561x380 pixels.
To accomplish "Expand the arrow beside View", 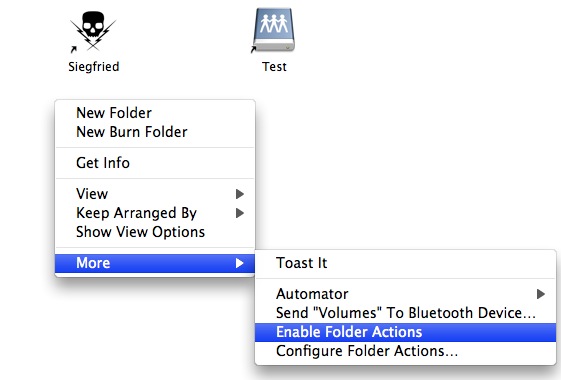I will [240, 194].
